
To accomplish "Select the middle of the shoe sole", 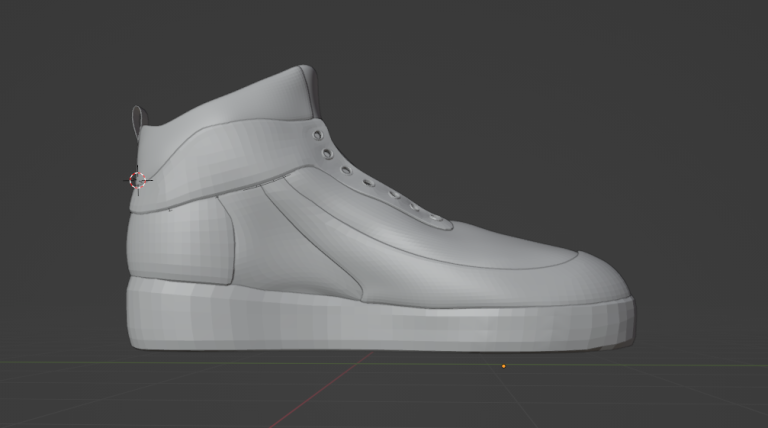I will (x=380, y=325).
